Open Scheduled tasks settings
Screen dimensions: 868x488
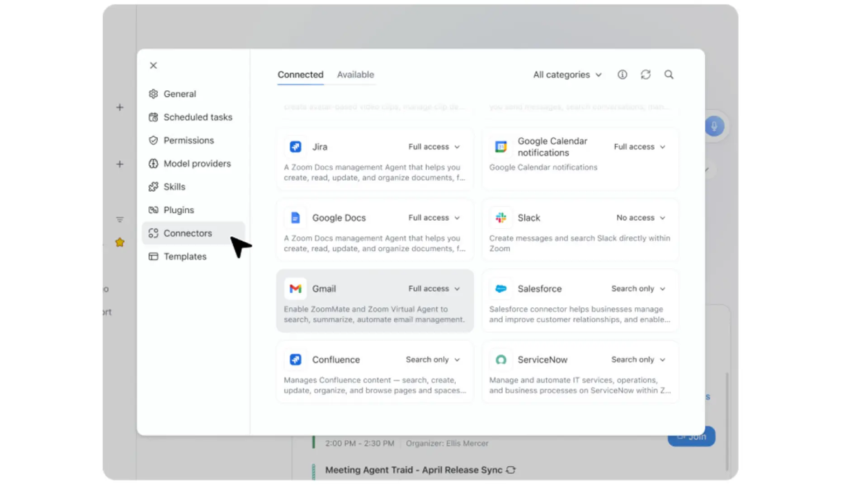click(x=193, y=117)
